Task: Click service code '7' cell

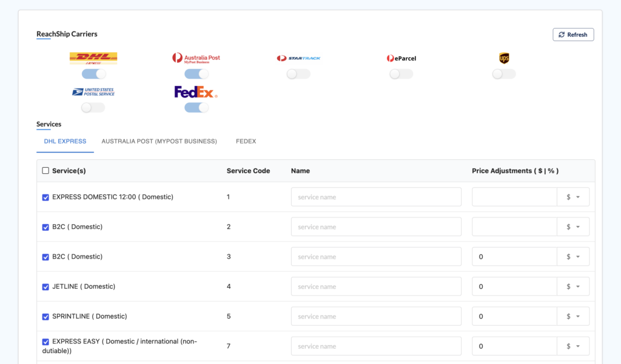Action: pos(229,346)
